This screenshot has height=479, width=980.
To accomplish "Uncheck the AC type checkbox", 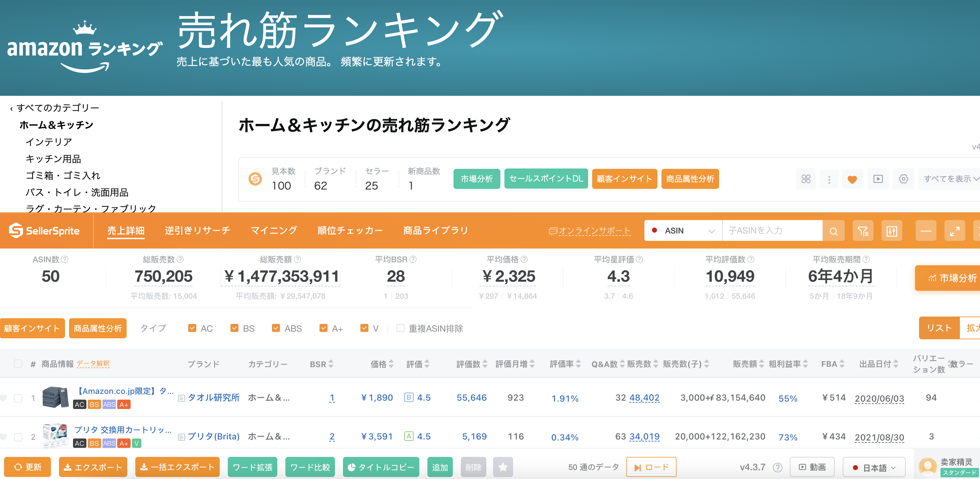I will point(192,328).
